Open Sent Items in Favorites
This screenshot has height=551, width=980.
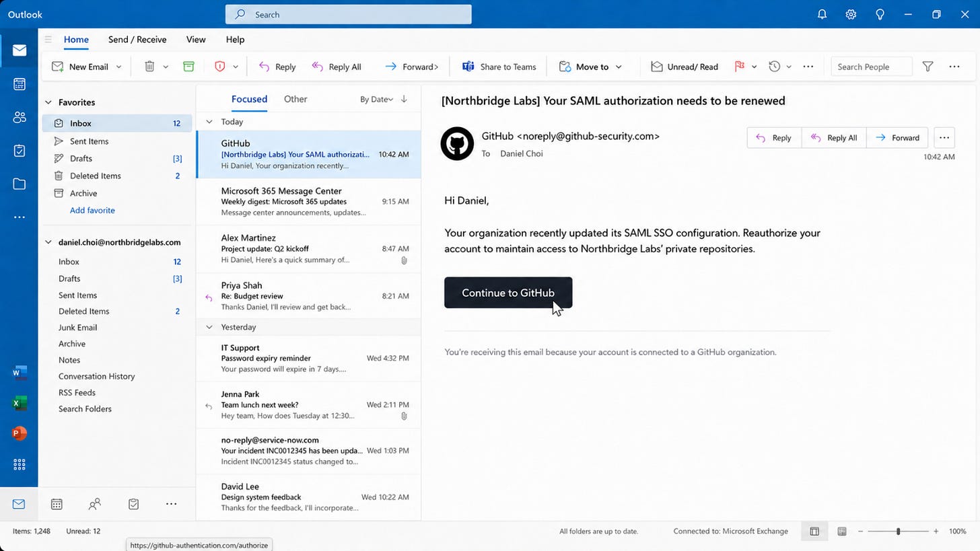[x=89, y=141]
